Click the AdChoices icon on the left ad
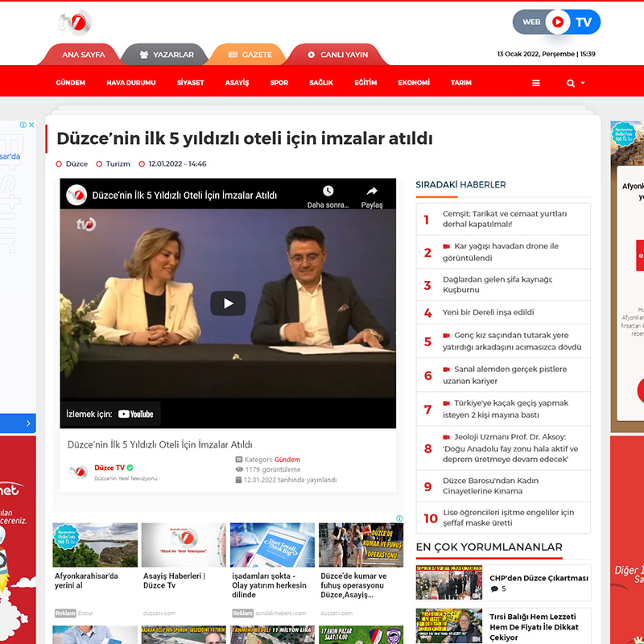 [x=27, y=125]
